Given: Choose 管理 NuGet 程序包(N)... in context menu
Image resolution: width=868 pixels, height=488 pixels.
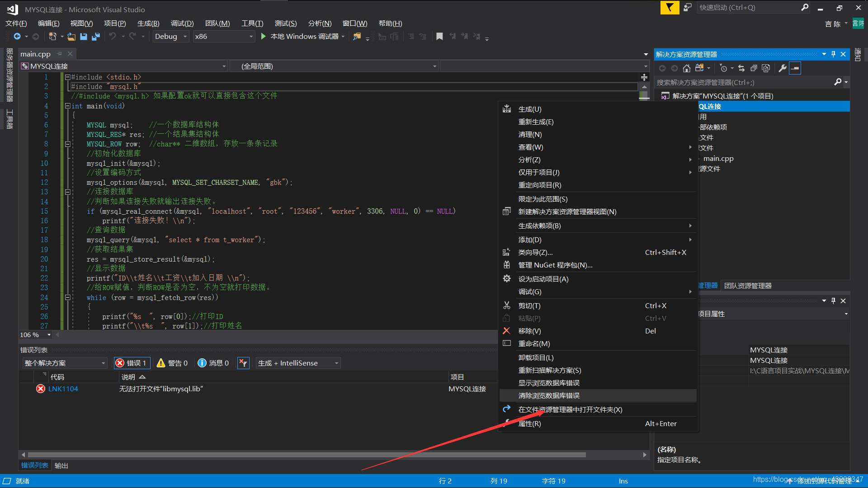Looking at the screenshot, I should [598, 265].
